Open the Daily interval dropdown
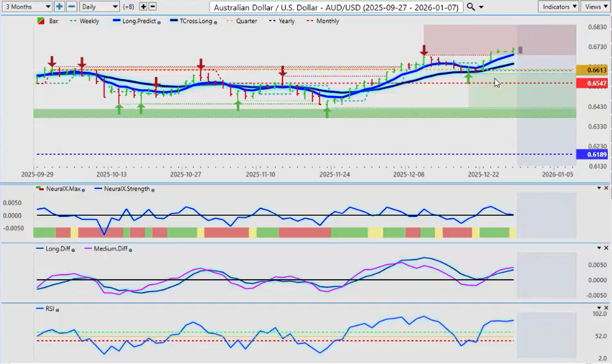The width and height of the screenshot is (612, 364). [x=99, y=6]
